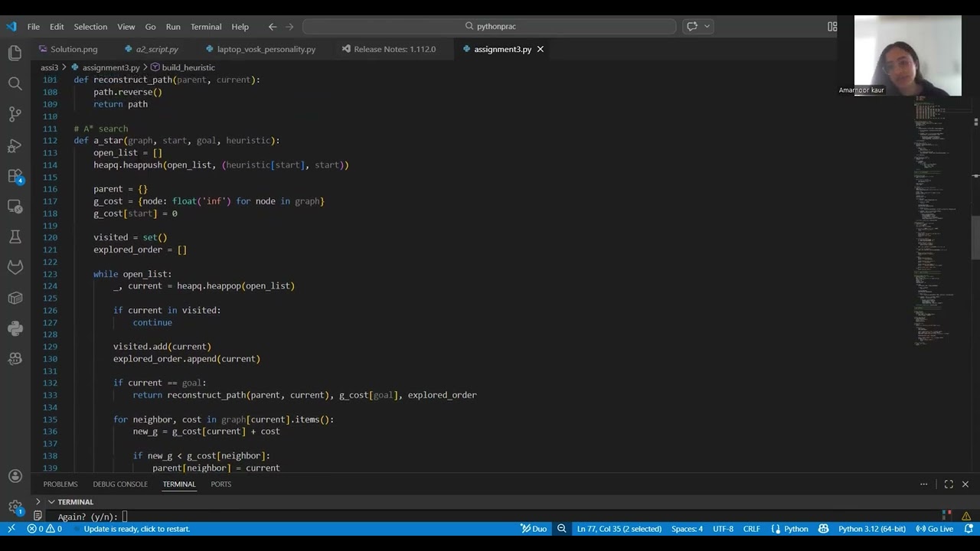
Task: Switch to the PROBLEMS panel tab
Action: pos(60,484)
